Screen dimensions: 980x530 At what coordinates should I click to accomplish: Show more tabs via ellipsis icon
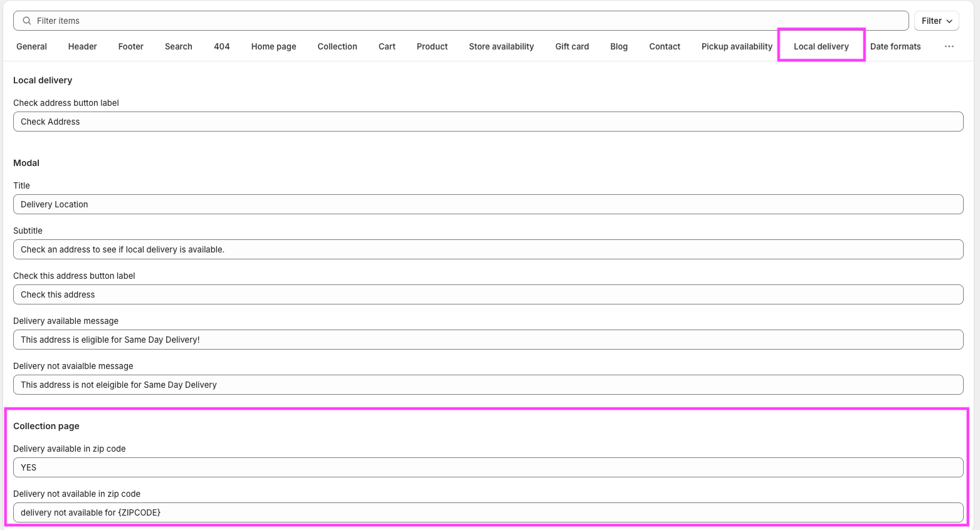point(949,46)
